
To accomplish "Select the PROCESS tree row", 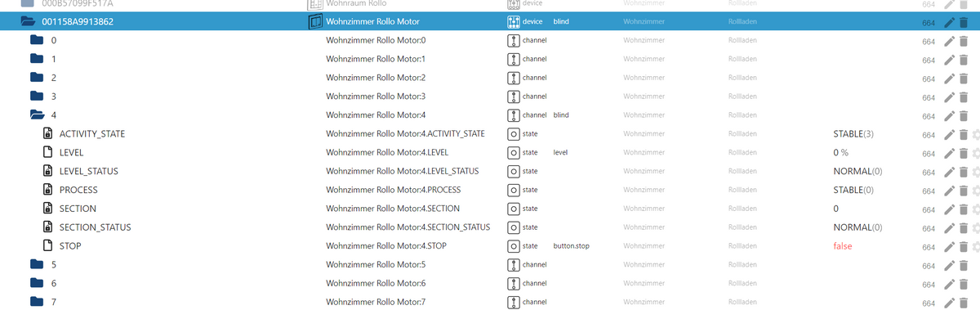I will pos(490,191).
